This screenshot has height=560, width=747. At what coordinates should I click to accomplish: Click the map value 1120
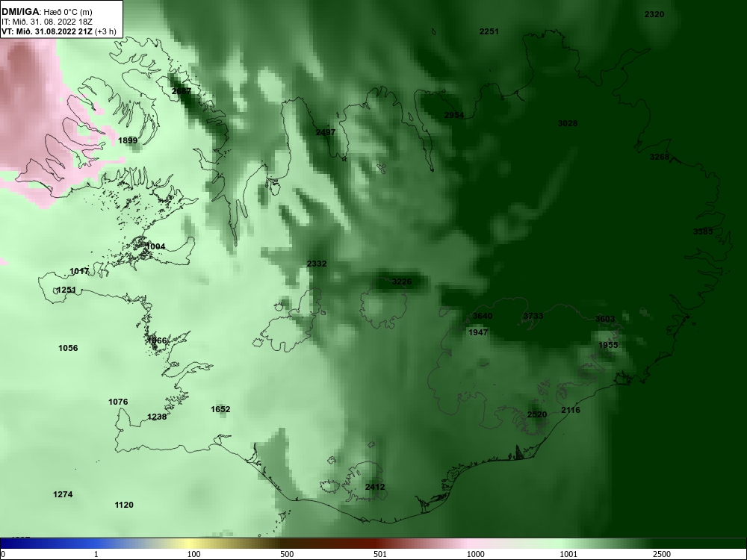tap(124, 505)
